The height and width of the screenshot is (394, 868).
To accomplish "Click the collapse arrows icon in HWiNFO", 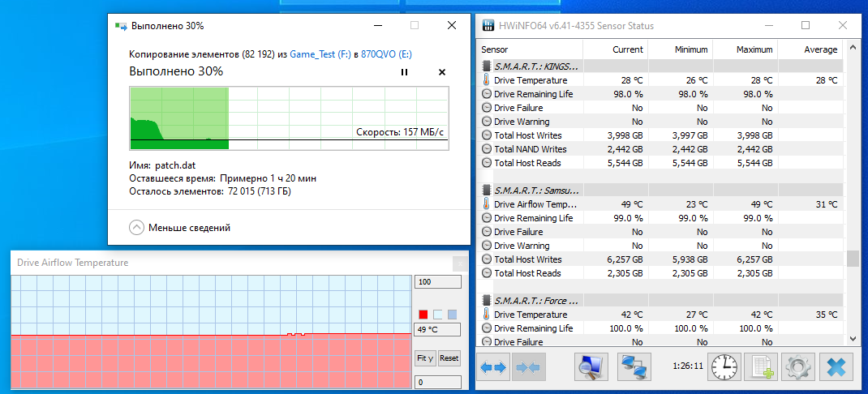I will point(529,367).
